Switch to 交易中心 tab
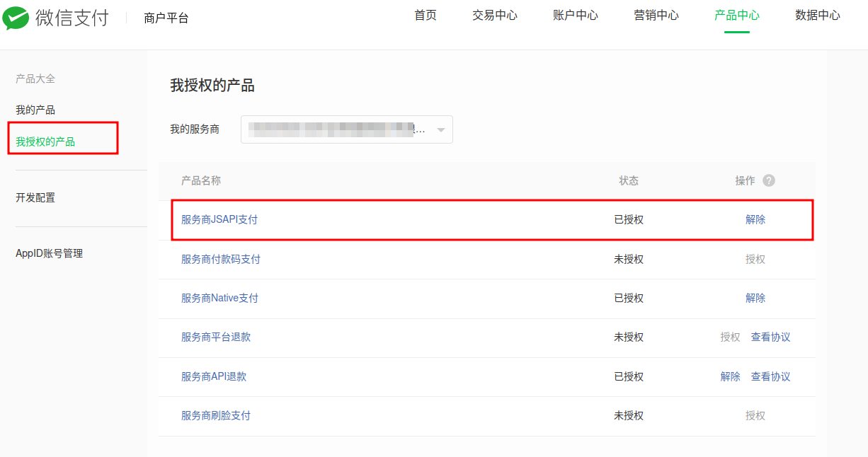This screenshot has width=868, height=457. pos(495,15)
